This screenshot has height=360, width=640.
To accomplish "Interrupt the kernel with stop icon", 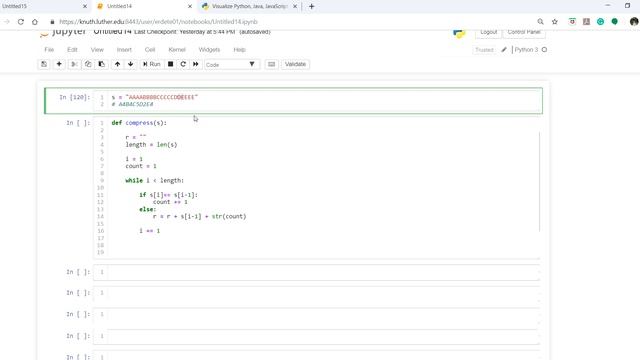I will (171, 64).
